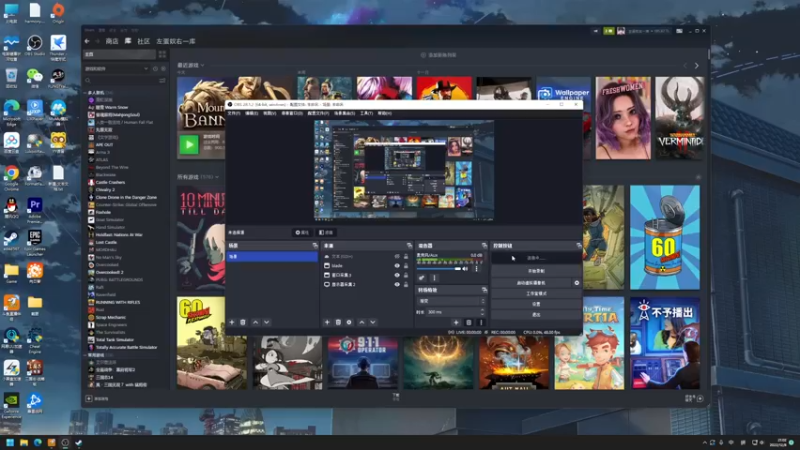Move scene up in OBS Scenes panel
800x450 pixels.
pyautogui.click(x=255, y=322)
